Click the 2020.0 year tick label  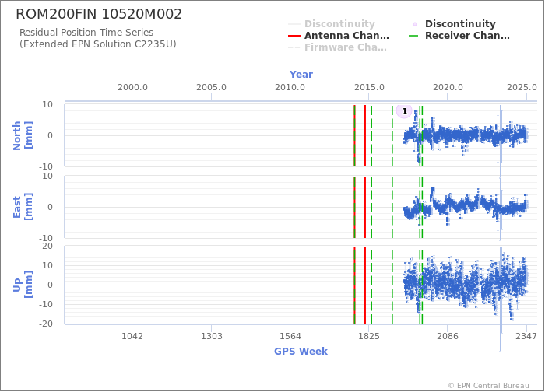[448, 87]
